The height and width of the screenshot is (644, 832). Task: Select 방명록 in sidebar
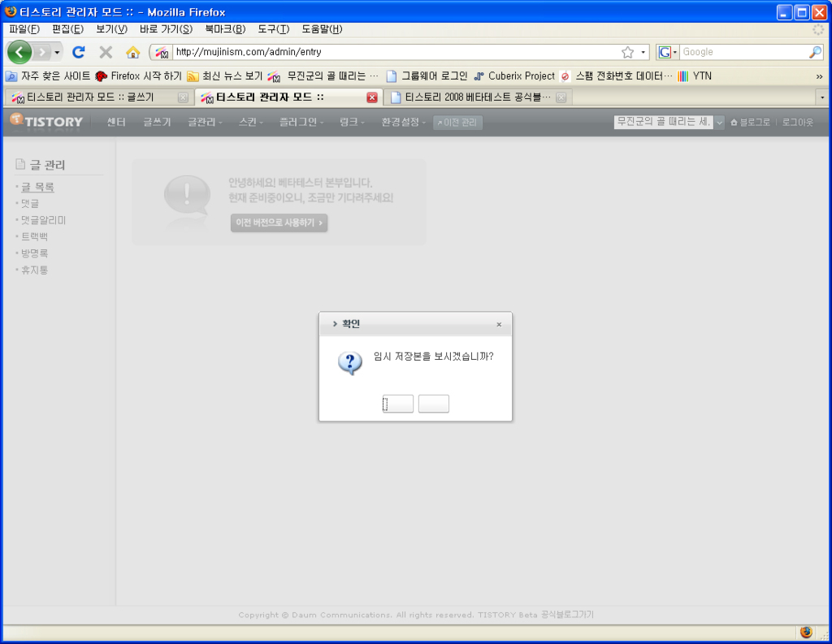(x=34, y=253)
